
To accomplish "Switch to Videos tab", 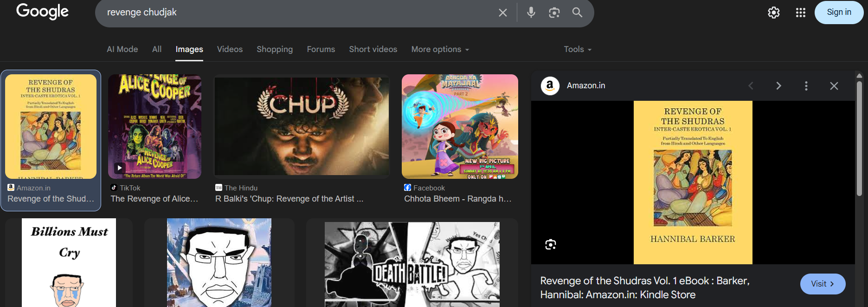I will click(x=230, y=49).
